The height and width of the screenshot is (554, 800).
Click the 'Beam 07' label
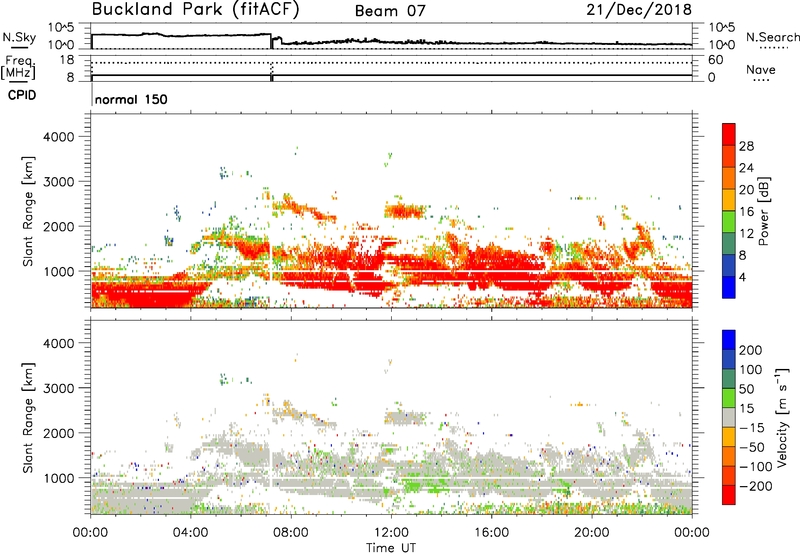[390, 11]
